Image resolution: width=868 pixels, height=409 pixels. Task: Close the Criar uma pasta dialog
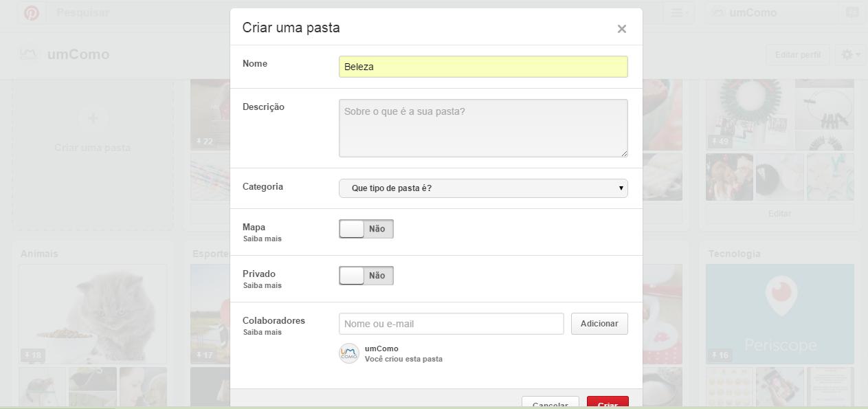click(621, 29)
